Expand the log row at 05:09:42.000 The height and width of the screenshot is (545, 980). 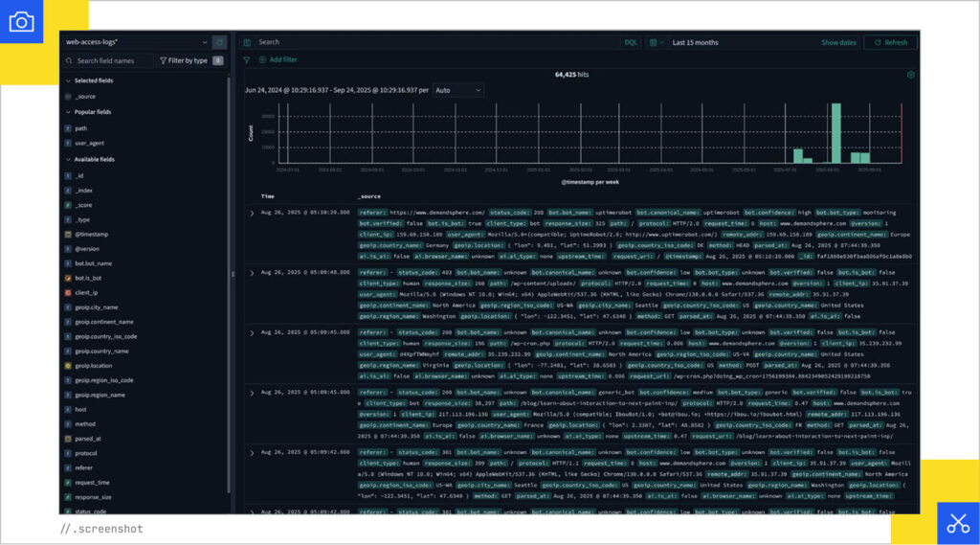[252, 453]
